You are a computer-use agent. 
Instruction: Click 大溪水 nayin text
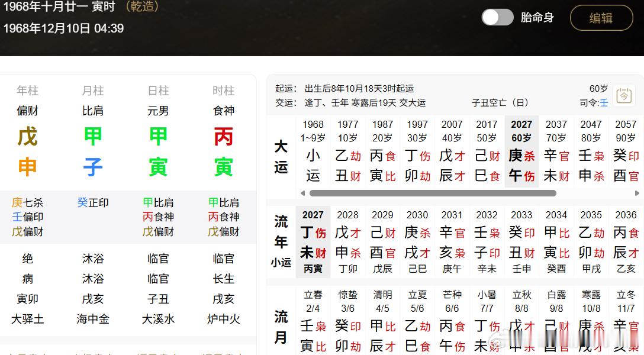coord(158,319)
